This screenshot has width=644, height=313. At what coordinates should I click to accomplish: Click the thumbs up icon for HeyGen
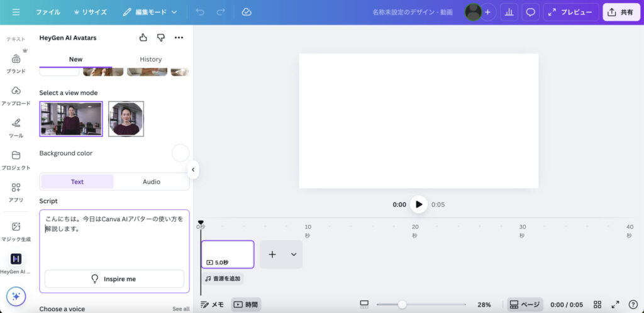143,38
